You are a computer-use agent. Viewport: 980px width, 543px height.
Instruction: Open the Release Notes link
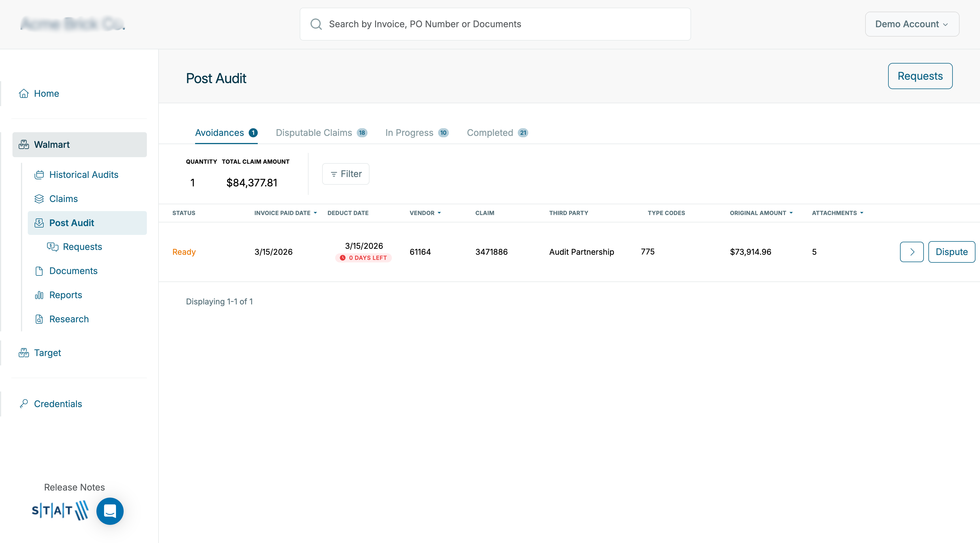coord(74,487)
